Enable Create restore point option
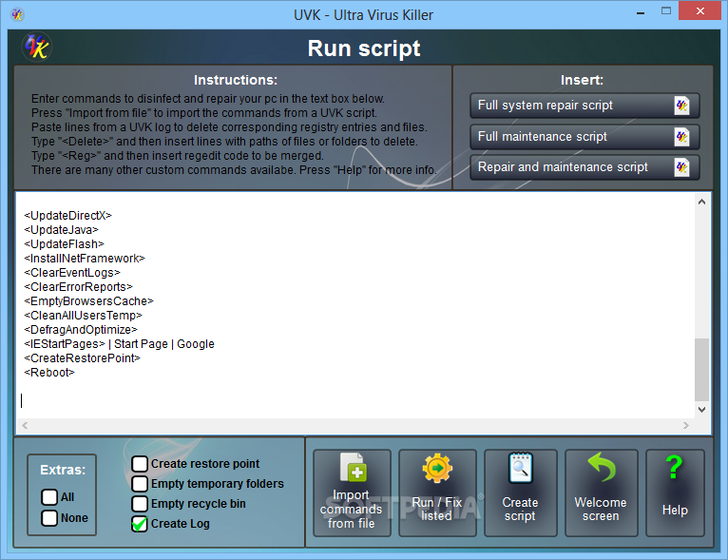 click(140, 463)
